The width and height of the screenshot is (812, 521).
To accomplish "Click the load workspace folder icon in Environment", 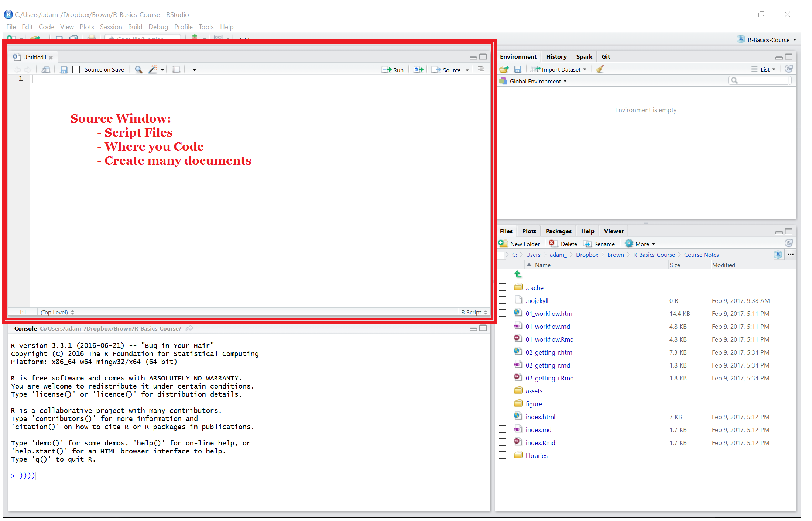I will 504,69.
